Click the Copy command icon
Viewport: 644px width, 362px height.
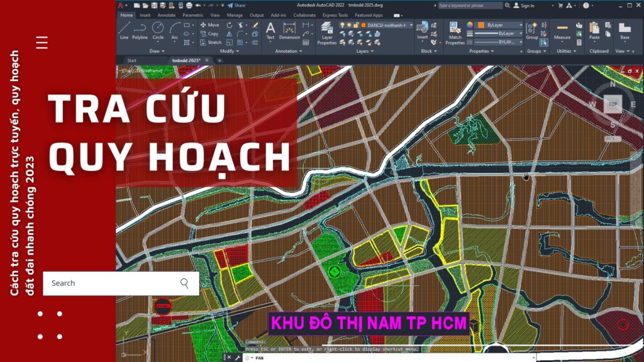point(204,33)
